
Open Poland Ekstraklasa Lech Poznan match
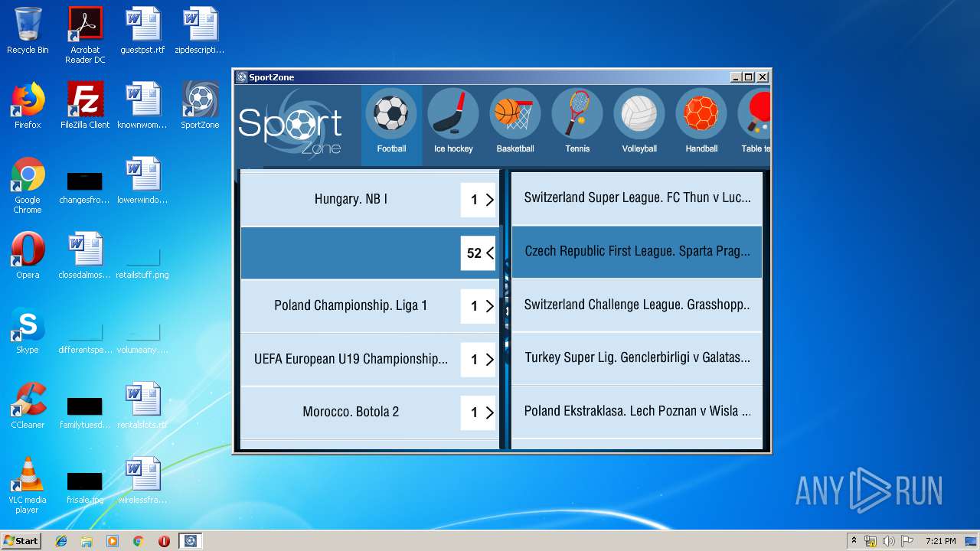[x=637, y=411]
